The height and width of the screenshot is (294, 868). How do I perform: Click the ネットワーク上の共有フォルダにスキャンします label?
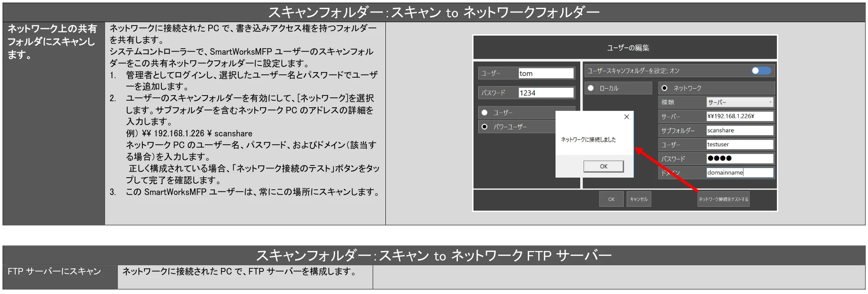tap(52, 42)
